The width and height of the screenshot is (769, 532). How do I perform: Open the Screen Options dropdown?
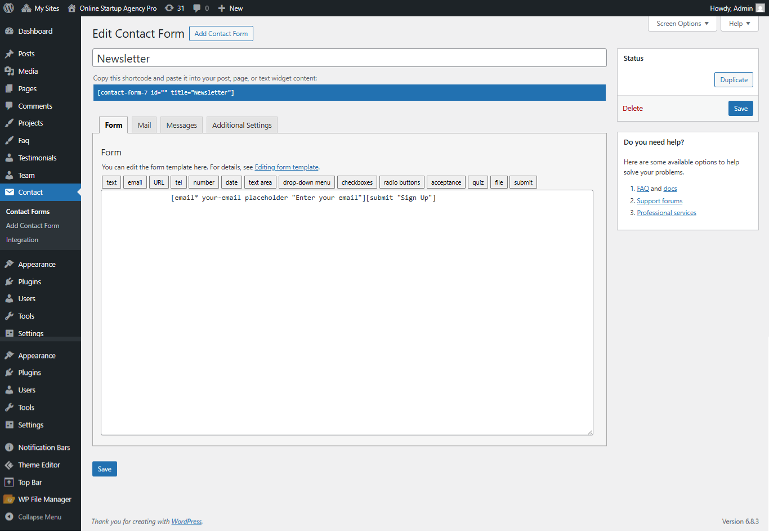[x=682, y=24]
